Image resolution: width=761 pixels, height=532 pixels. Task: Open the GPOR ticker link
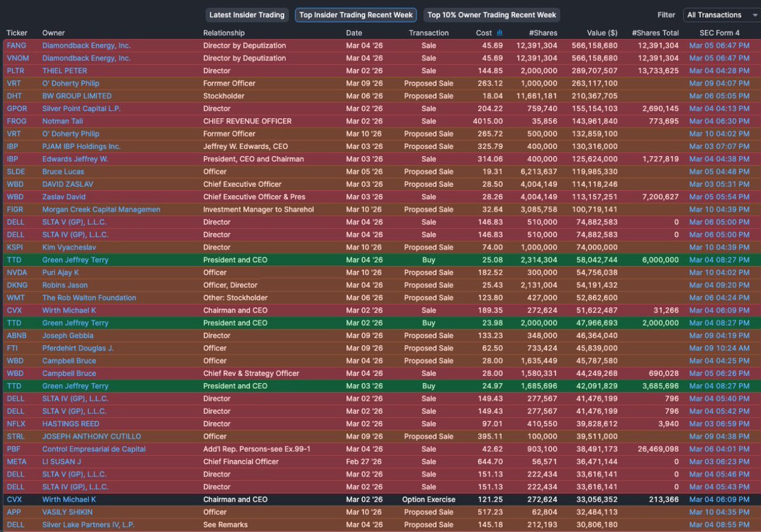pos(16,108)
